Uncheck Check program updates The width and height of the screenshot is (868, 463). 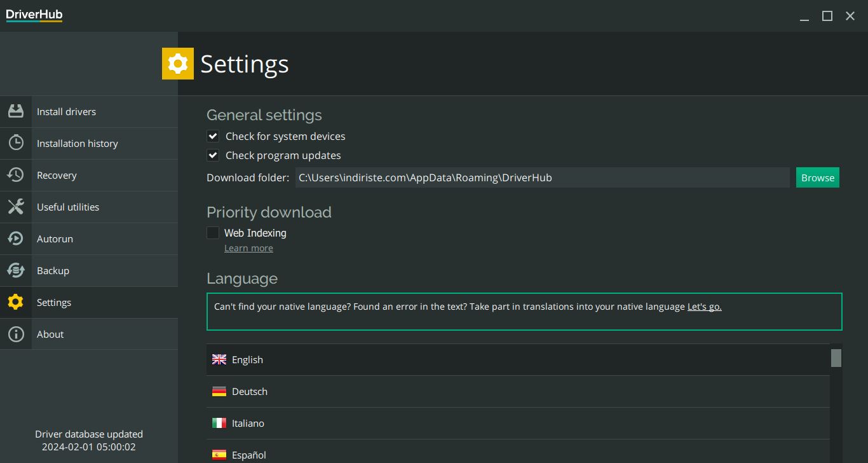pyautogui.click(x=213, y=155)
